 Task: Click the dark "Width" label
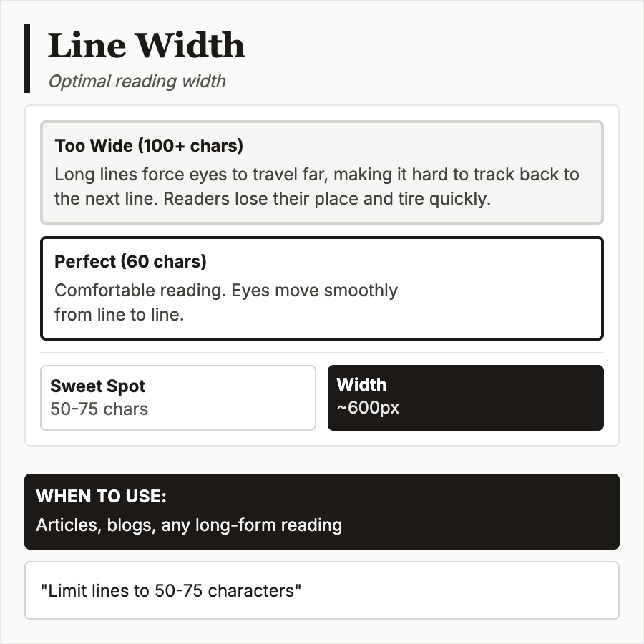click(361, 385)
